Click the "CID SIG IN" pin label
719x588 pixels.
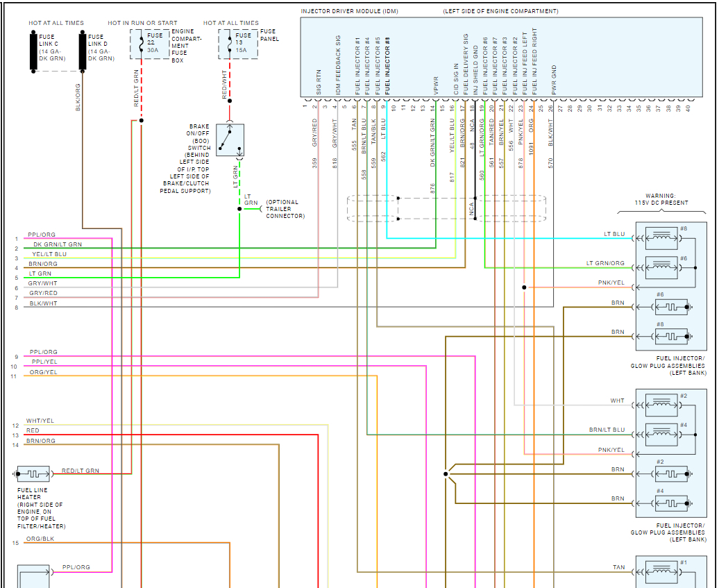pos(456,79)
